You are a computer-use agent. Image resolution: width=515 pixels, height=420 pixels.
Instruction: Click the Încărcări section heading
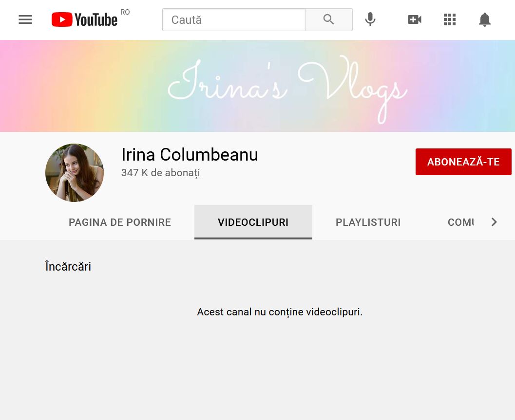68,267
